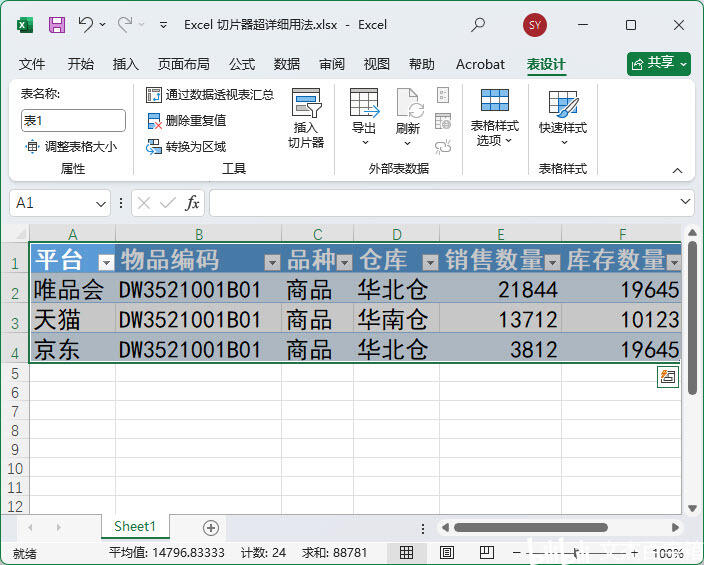The width and height of the screenshot is (704, 565).
Task: Click the 共享 (Share) button
Action: coord(658,63)
